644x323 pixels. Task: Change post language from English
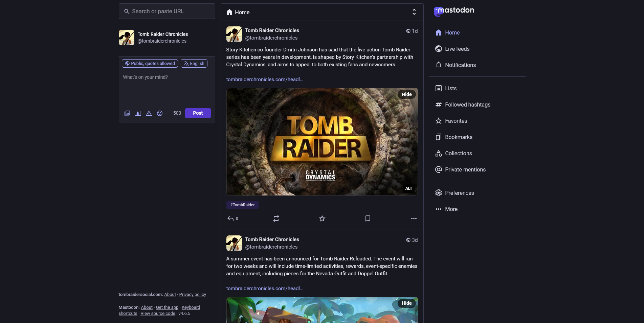click(194, 63)
